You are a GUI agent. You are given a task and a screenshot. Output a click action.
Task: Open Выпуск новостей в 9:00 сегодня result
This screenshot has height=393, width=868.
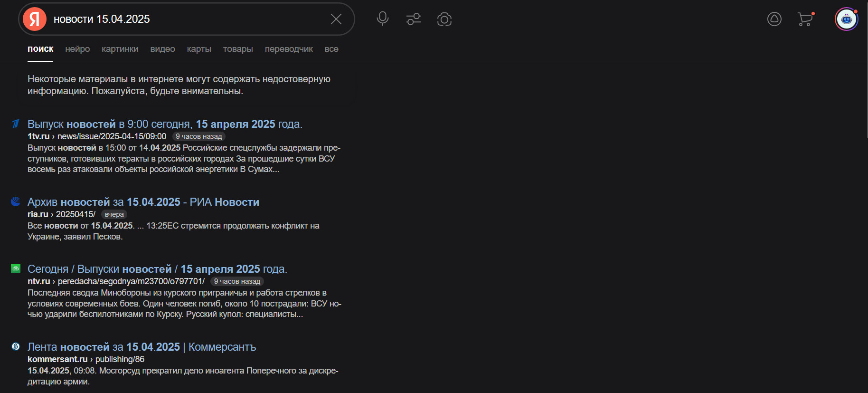click(165, 124)
